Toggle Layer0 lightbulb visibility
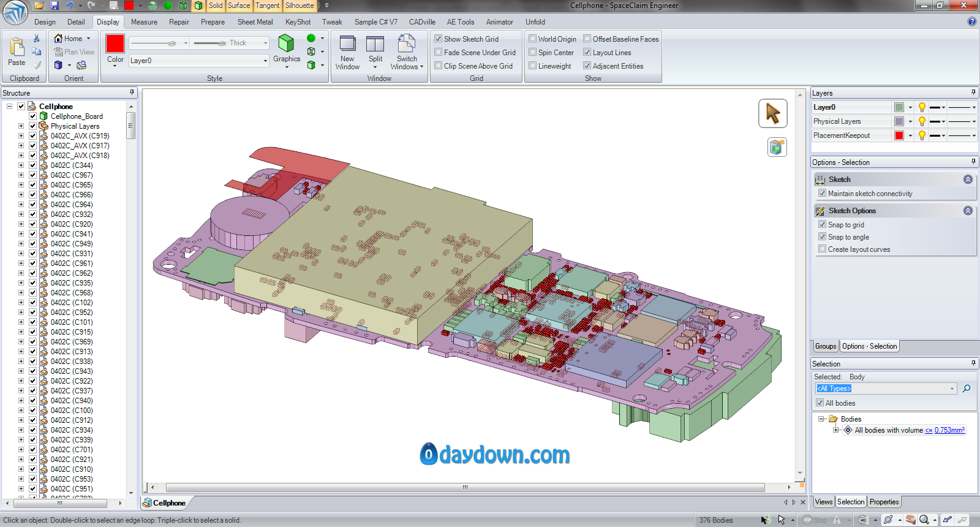Image resolution: width=980 pixels, height=527 pixels. point(922,107)
